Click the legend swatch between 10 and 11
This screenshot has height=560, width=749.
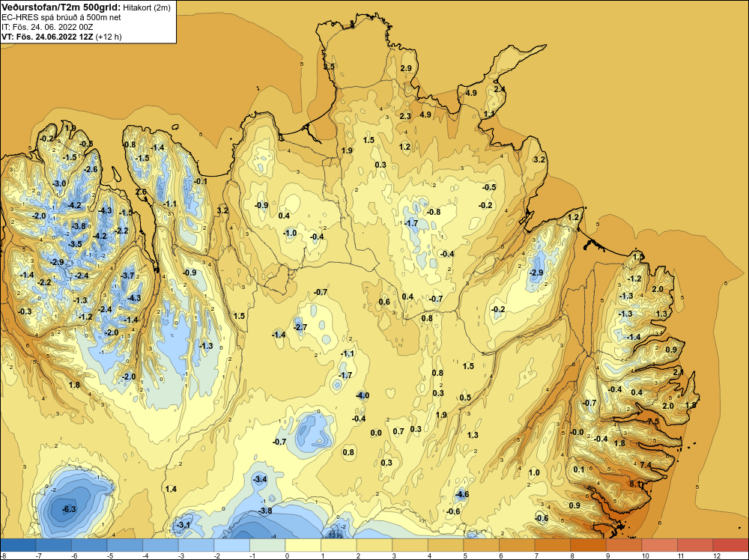(659, 545)
